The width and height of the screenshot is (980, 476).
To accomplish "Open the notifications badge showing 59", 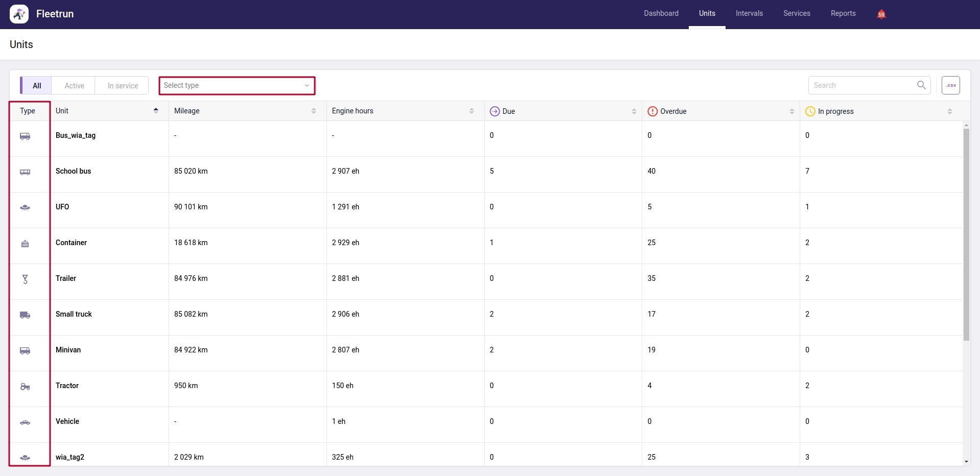I will click(x=881, y=14).
